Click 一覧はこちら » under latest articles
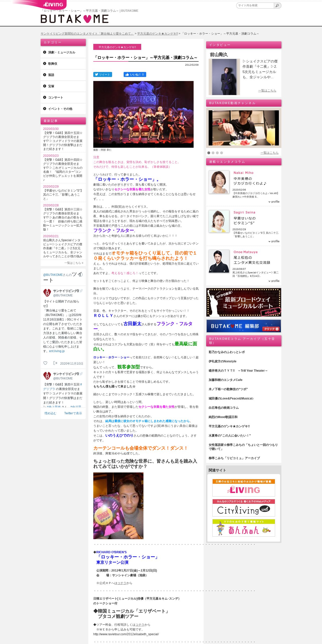Screen dimensions: 322x644 (x=74, y=263)
